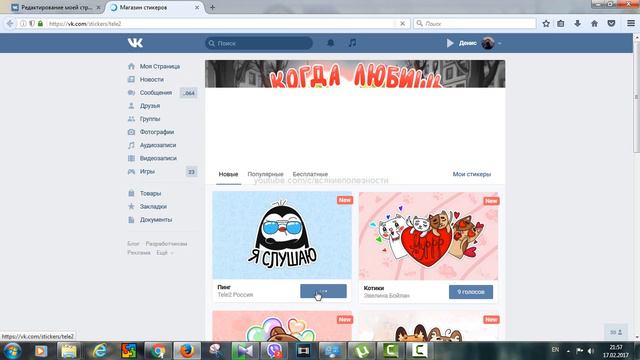Viewport: 640px width, 360px height.
Task: Open the penguin sticker pack thumbnail
Action: pyautogui.click(x=282, y=236)
